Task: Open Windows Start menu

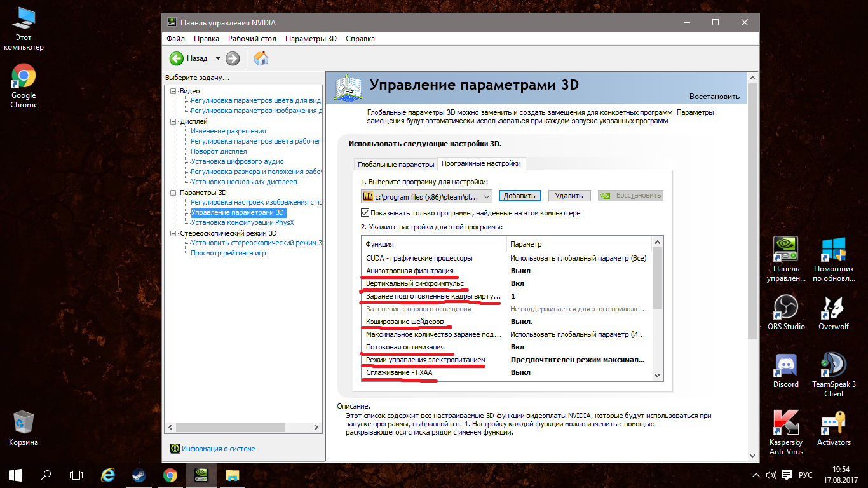Action: tap(15, 474)
